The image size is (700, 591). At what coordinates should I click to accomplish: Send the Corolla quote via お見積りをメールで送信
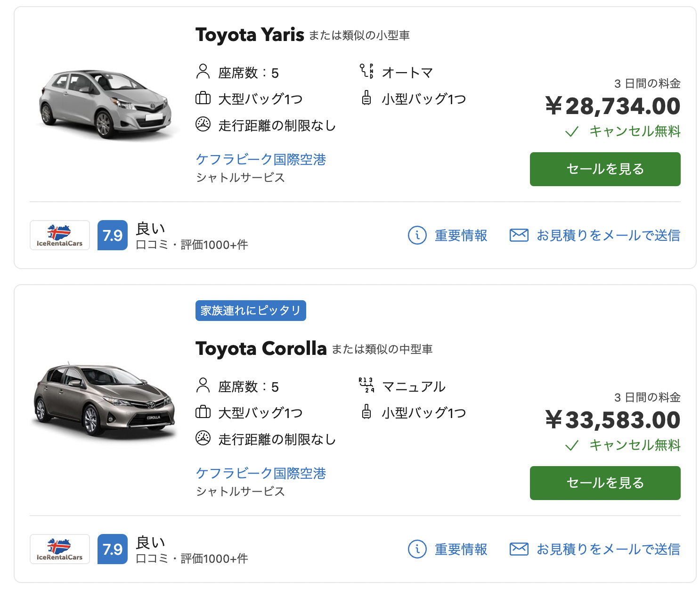(608, 549)
